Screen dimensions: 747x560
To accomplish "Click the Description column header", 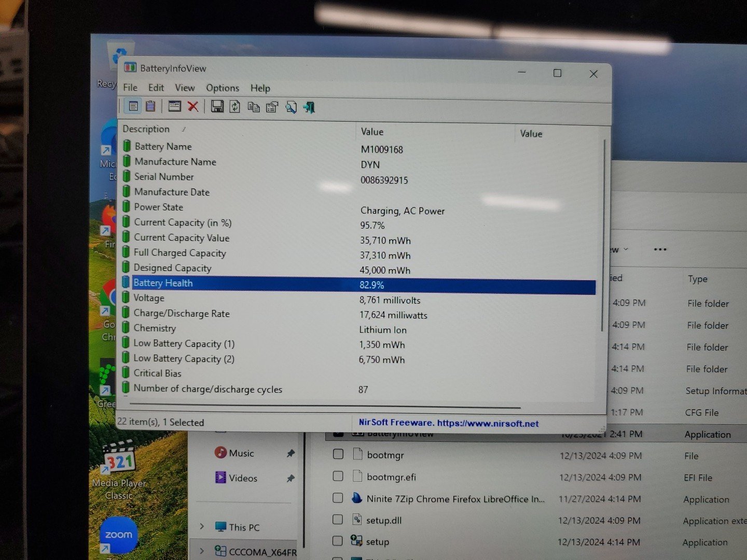I will pos(238,129).
